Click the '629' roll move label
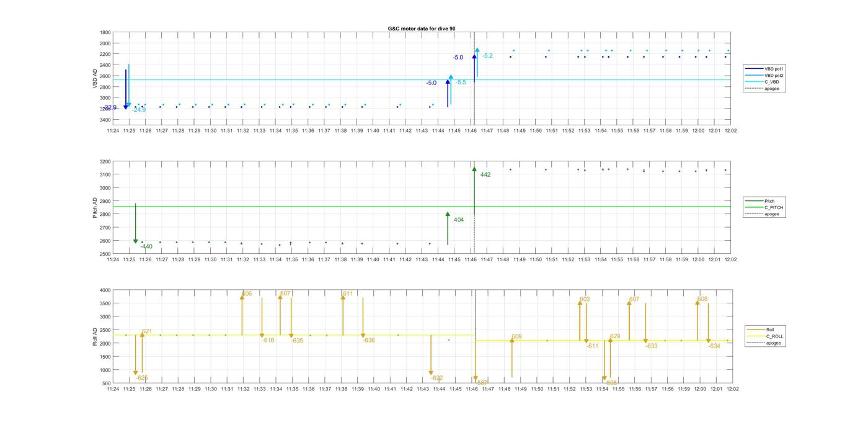The width and height of the screenshot is (868, 430). [615, 337]
